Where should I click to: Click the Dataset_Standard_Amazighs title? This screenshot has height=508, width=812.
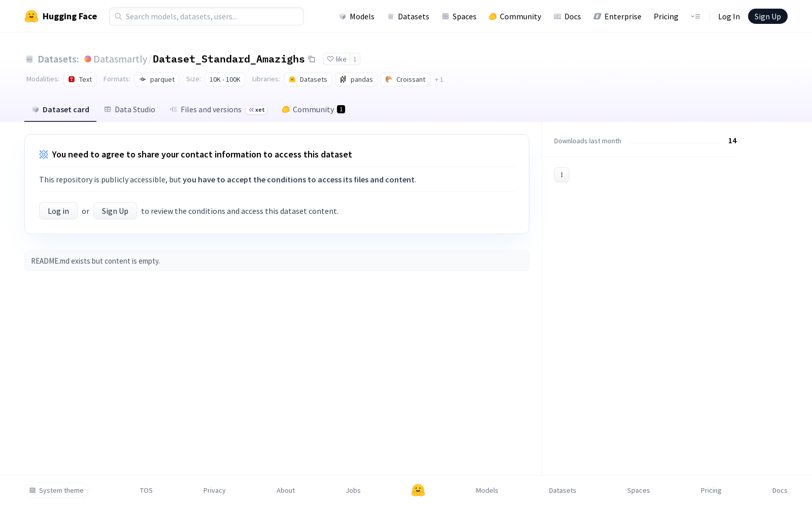click(229, 59)
